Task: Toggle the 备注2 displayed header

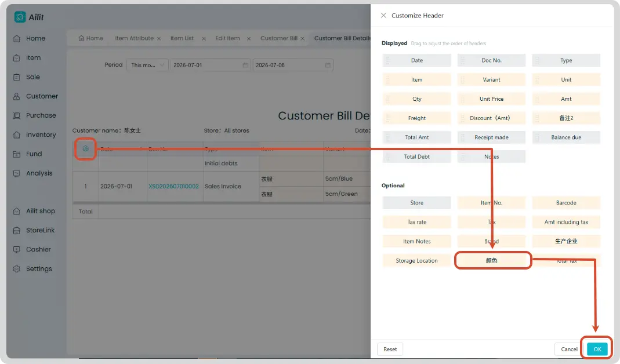Action: [566, 118]
